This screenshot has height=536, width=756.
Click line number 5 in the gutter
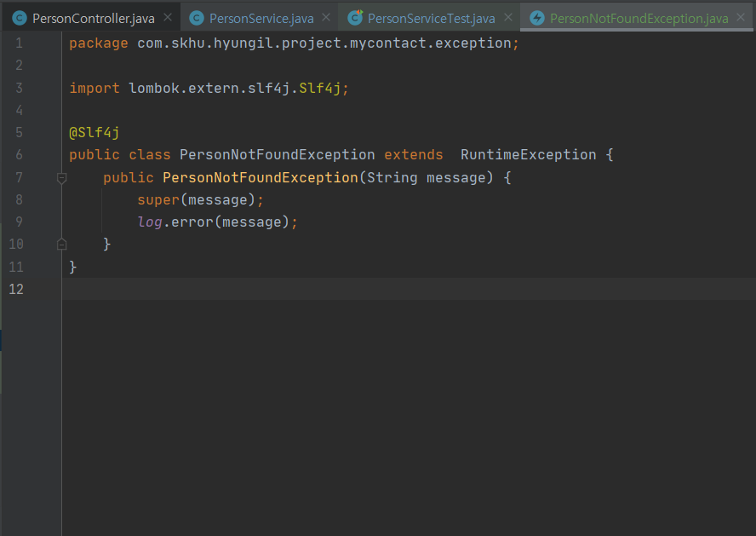[x=19, y=133]
